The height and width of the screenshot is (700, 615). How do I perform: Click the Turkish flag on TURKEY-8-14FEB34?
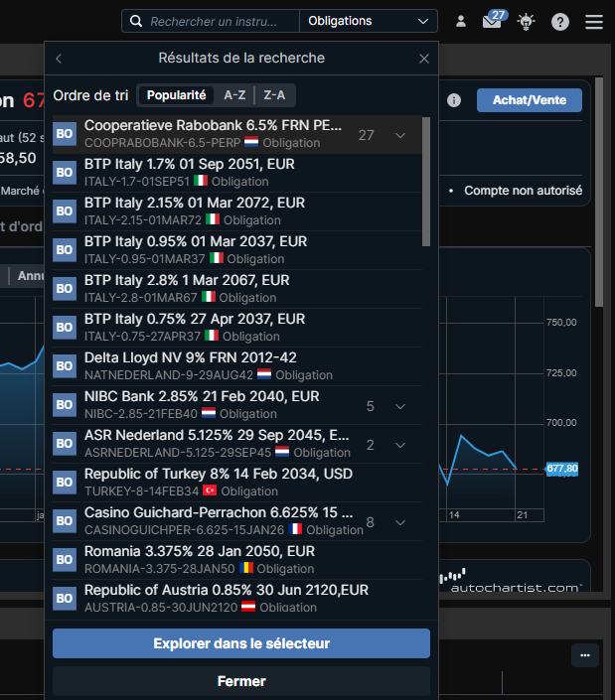(210, 490)
